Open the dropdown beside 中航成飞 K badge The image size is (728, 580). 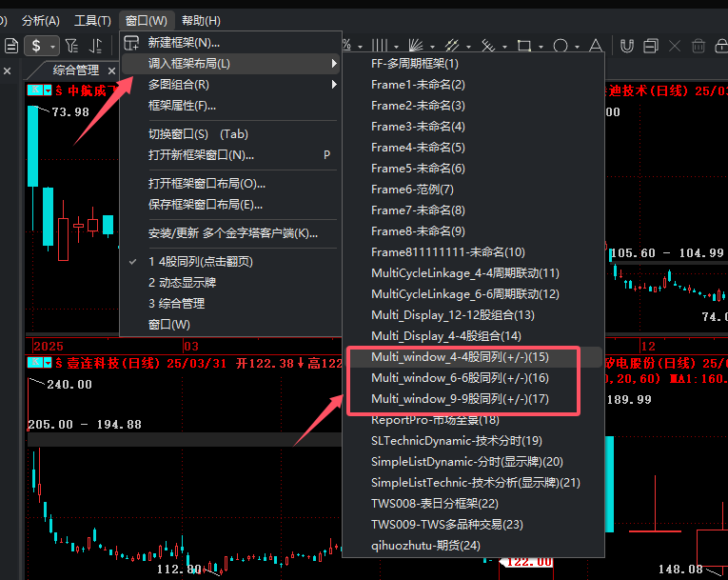[x=48, y=90]
